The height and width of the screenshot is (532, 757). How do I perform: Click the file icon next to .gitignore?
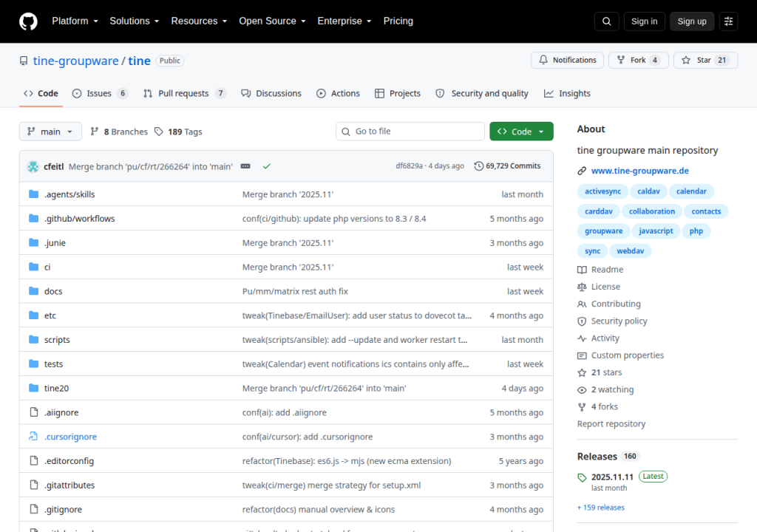[33, 509]
